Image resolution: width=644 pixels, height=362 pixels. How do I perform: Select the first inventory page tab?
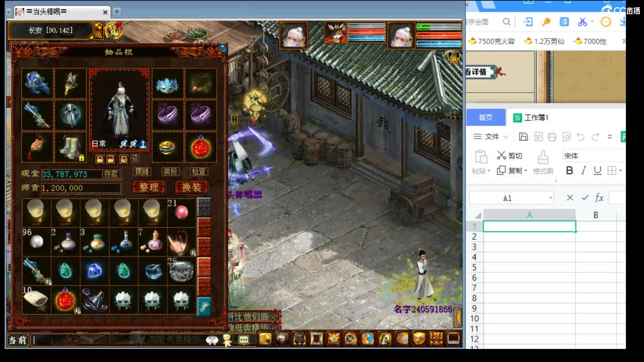pos(204,207)
